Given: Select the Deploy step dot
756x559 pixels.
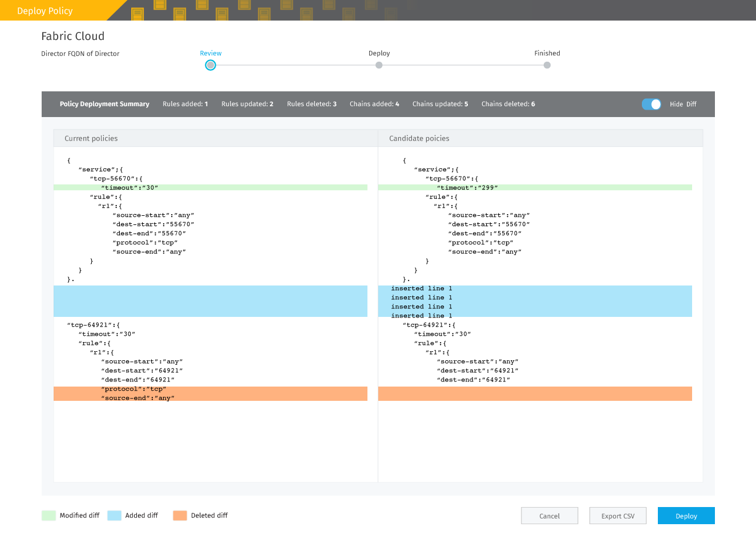Looking at the screenshot, I should pos(379,65).
